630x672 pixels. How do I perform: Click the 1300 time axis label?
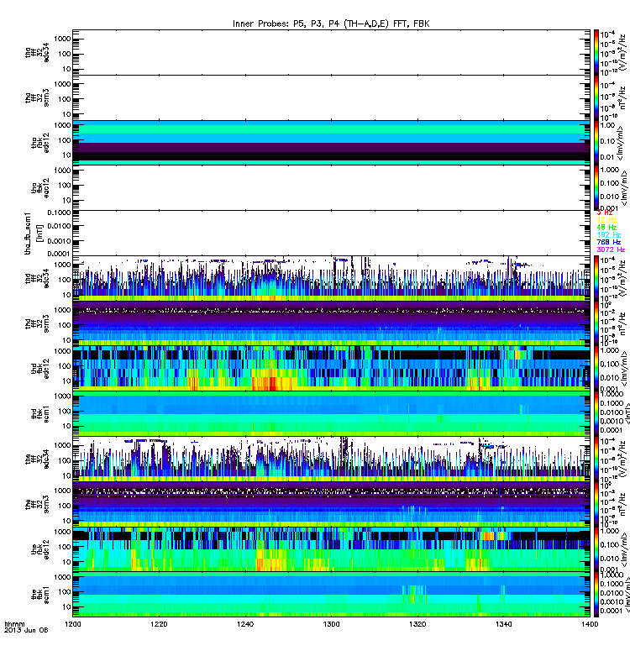click(331, 624)
